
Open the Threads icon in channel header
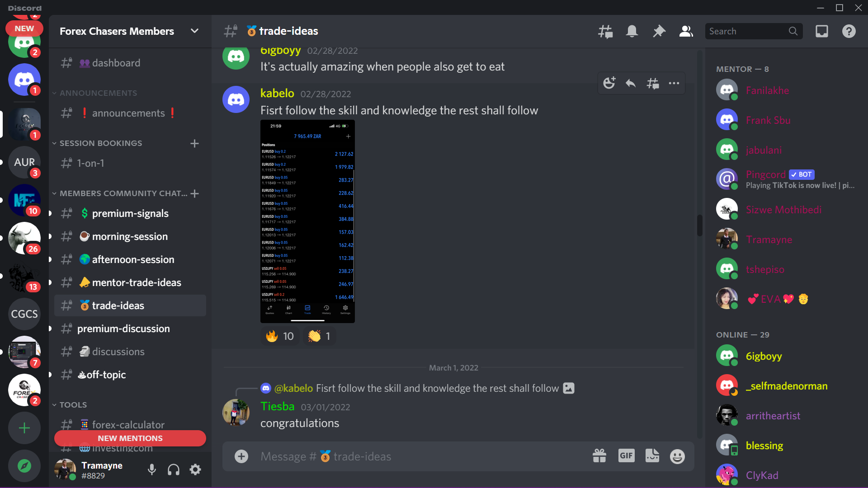(x=605, y=31)
